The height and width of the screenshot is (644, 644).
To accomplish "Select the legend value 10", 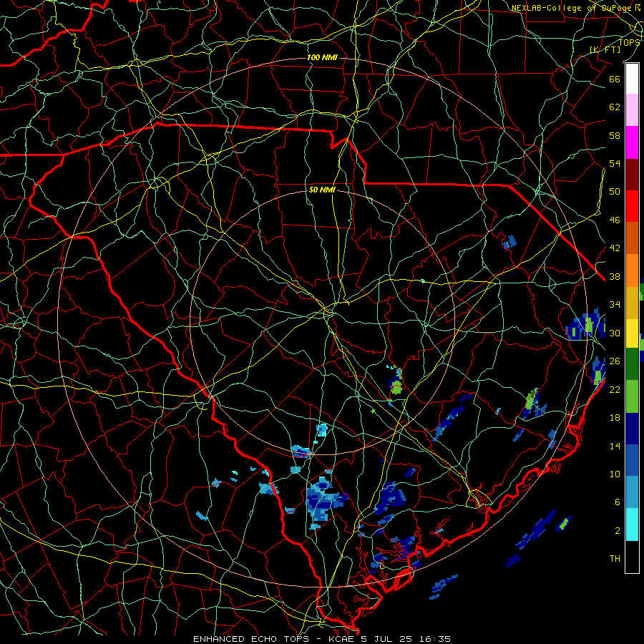I will (615, 474).
